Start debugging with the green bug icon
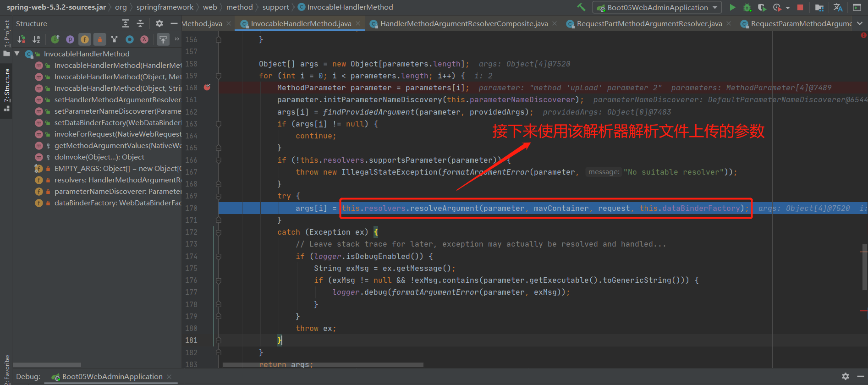Screen dimensions: 868x385 pyautogui.click(x=747, y=7)
